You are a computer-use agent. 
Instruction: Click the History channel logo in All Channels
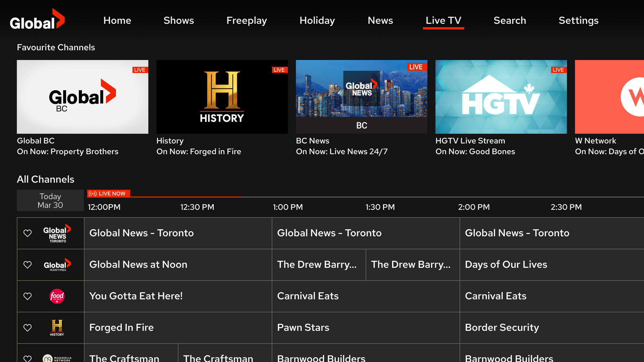pos(57,327)
